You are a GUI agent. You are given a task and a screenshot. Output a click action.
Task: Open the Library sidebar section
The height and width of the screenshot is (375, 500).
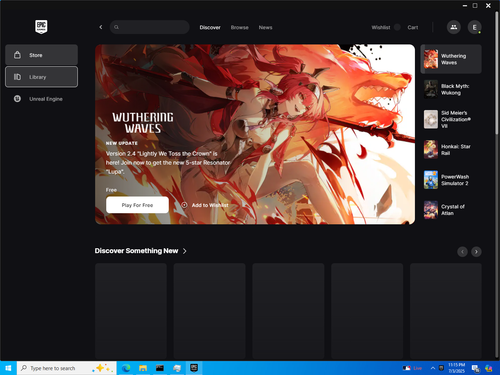[41, 77]
